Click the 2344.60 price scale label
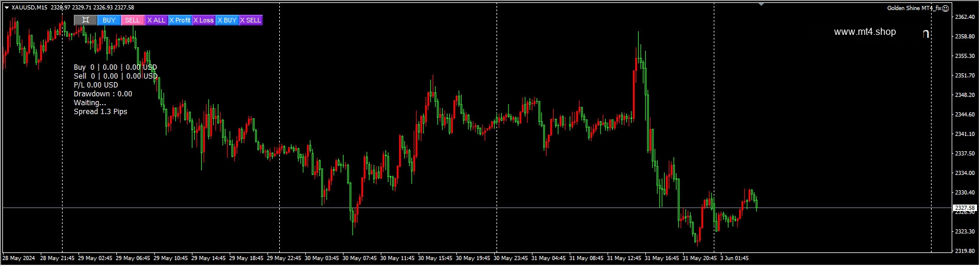This screenshot has height=266, width=980. pos(964,115)
